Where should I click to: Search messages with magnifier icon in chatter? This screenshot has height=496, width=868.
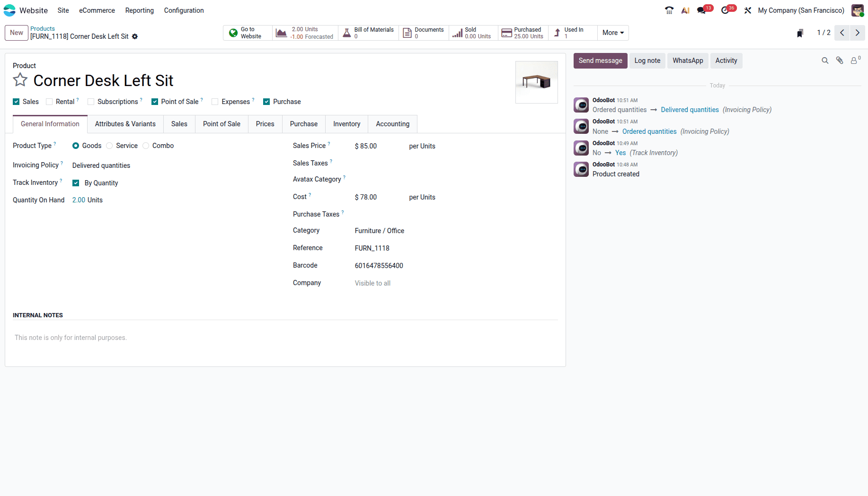click(825, 61)
